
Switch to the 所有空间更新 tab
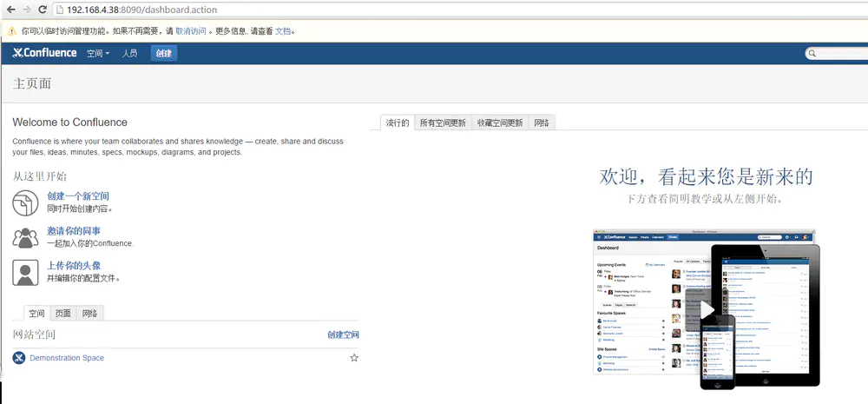443,123
